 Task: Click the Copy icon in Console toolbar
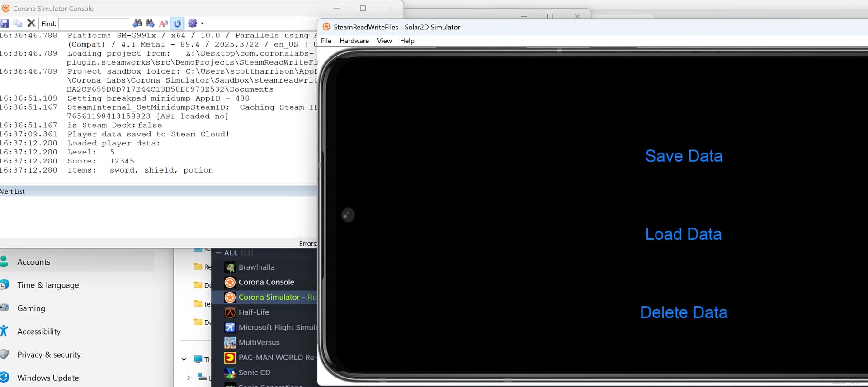click(x=18, y=23)
